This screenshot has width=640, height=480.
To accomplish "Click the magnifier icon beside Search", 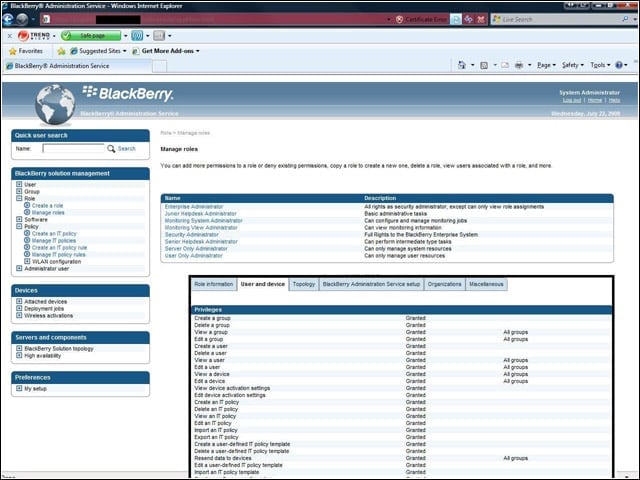I will point(111,149).
